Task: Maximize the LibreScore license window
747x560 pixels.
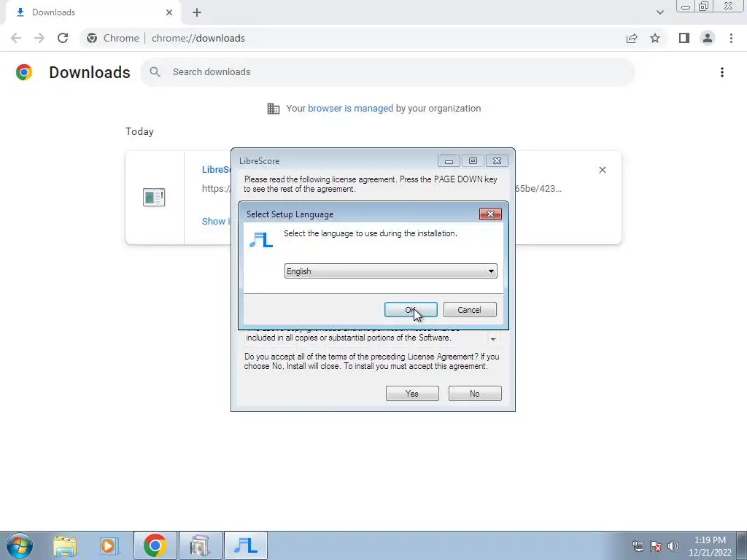Action: (473, 161)
